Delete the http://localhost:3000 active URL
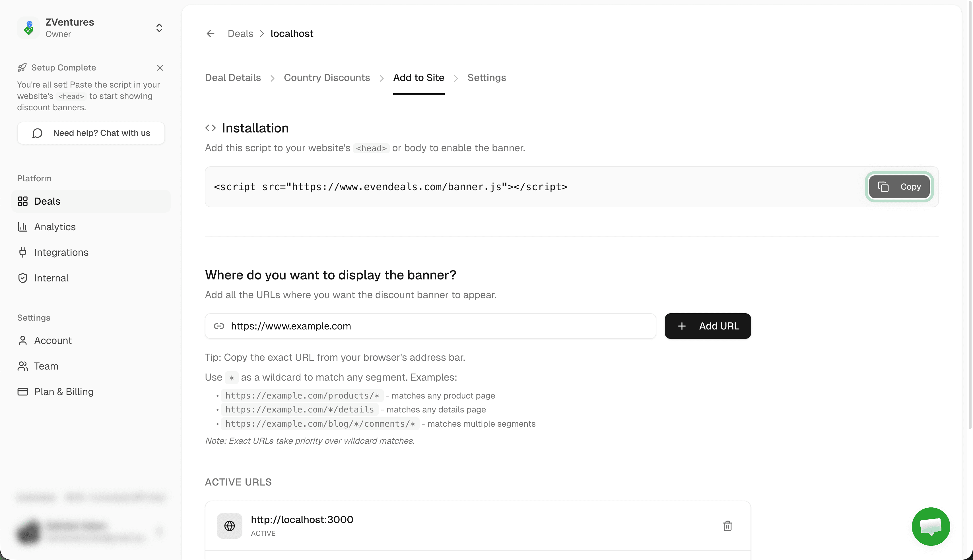 click(727, 526)
